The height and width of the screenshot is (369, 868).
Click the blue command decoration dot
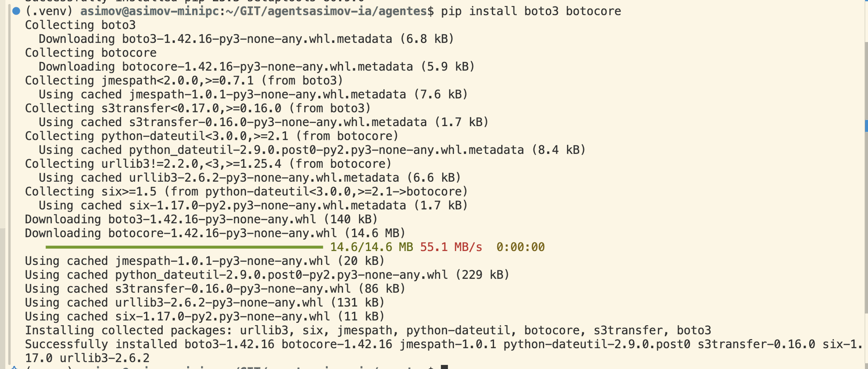click(16, 11)
